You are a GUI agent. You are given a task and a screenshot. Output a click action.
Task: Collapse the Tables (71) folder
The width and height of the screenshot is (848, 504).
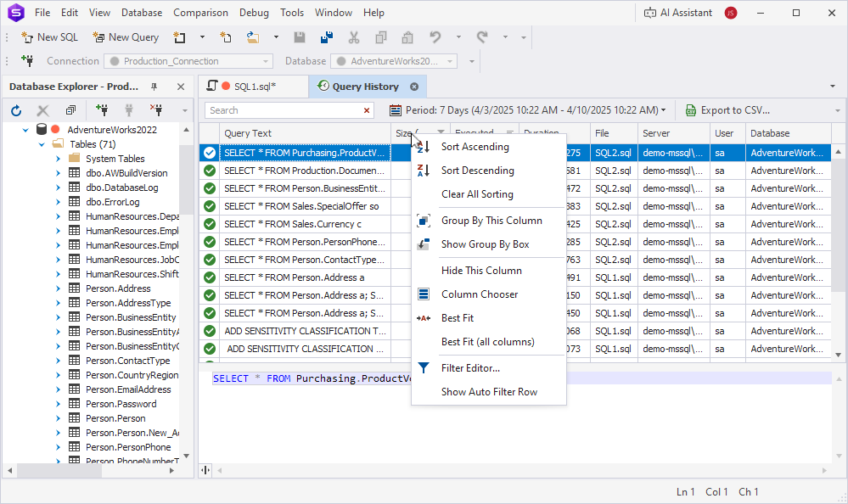coord(40,143)
